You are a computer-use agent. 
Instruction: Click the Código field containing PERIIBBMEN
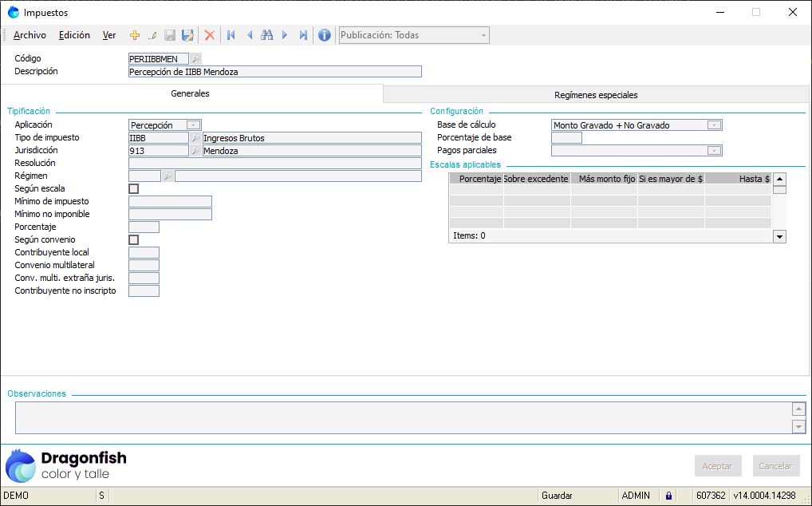pos(159,59)
